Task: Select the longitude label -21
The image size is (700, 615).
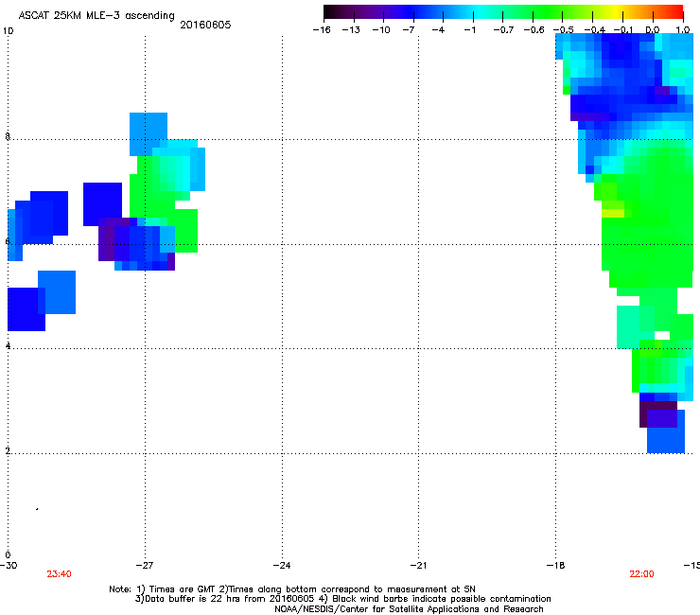Action: (x=418, y=566)
